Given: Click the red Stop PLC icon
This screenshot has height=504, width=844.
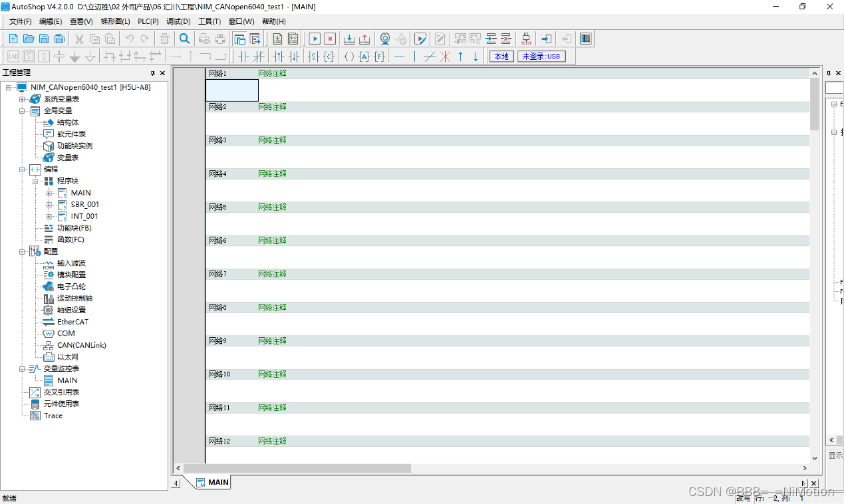Looking at the screenshot, I should 330,39.
